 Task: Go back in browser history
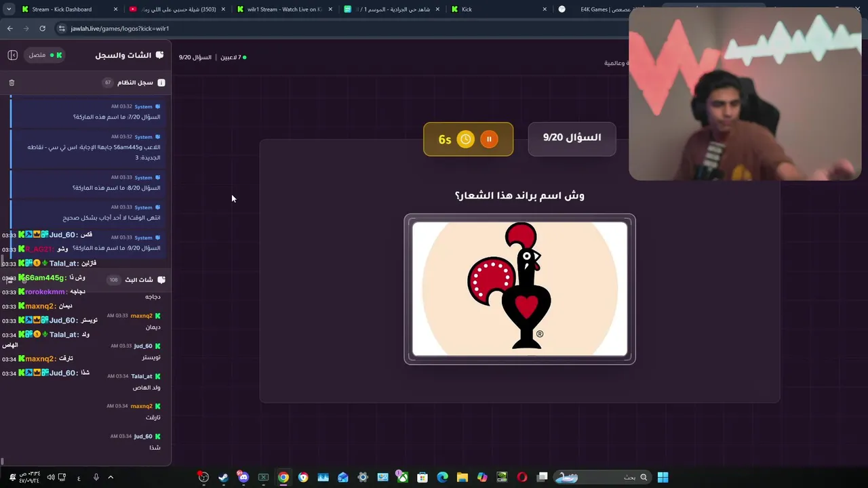point(9,28)
